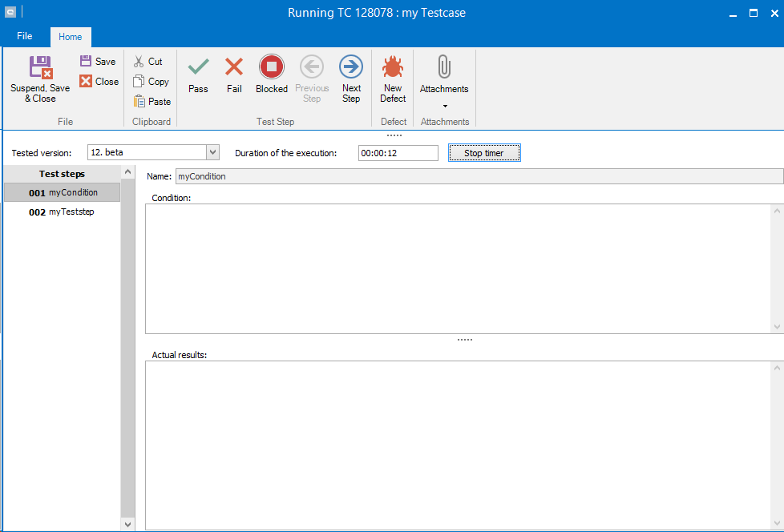784x532 pixels.
Task: Go to the Next Step
Action: click(x=351, y=67)
